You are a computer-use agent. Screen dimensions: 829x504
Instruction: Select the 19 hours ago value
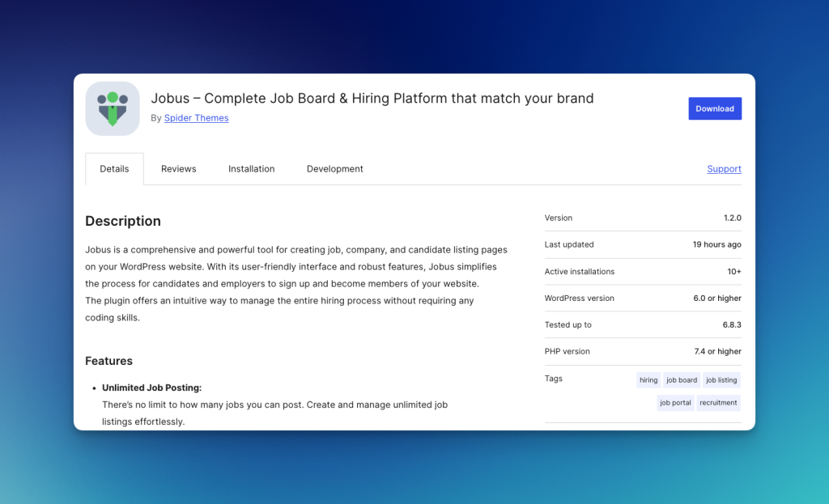717,244
